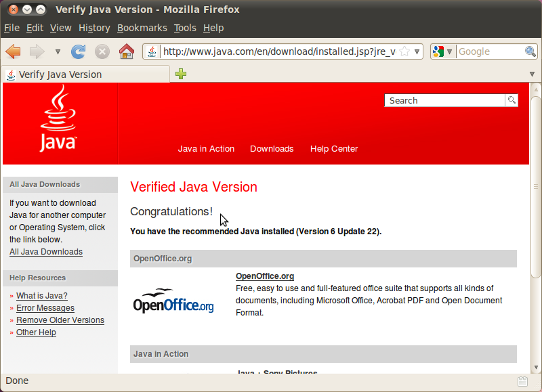This screenshot has height=392, width=542.
Task: Click the Help Resources sidebar heading
Action: point(60,278)
